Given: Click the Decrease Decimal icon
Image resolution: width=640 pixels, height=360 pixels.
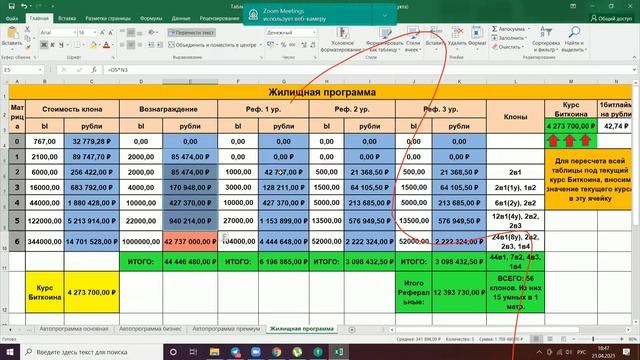Looking at the screenshot, I should tap(313, 45).
